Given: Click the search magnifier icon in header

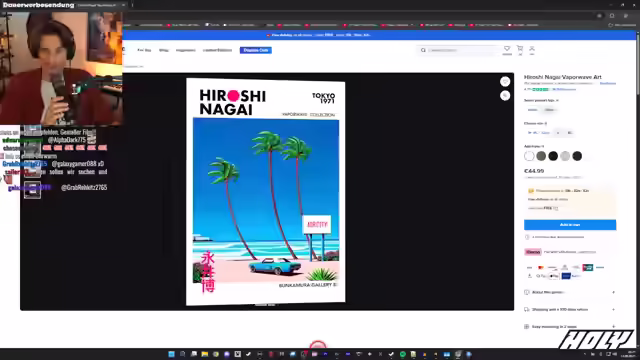Looking at the screenshot, I should [423, 50].
